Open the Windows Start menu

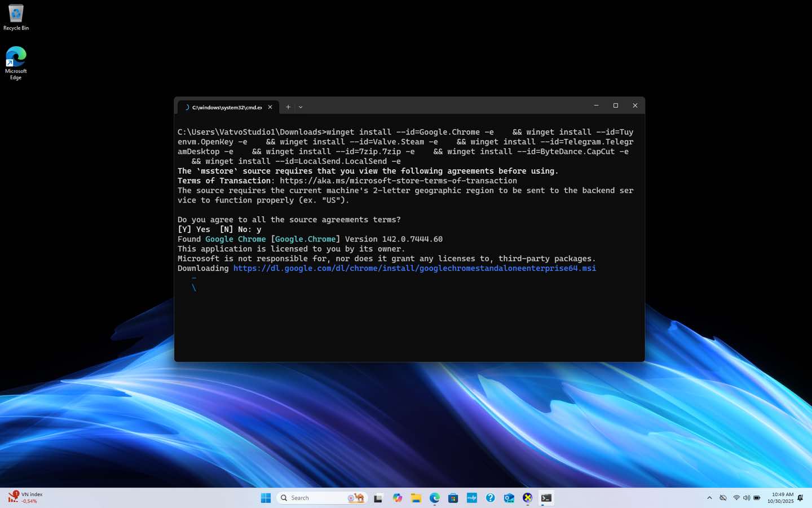[x=266, y=498]
